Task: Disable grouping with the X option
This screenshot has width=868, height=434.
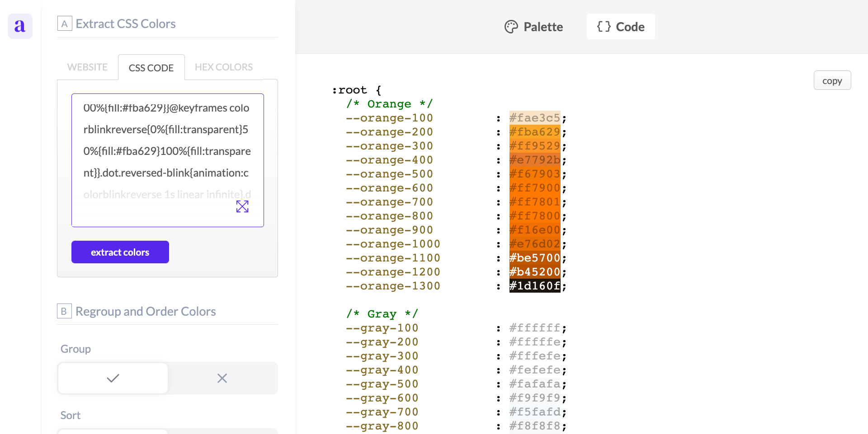Action: 222,378
